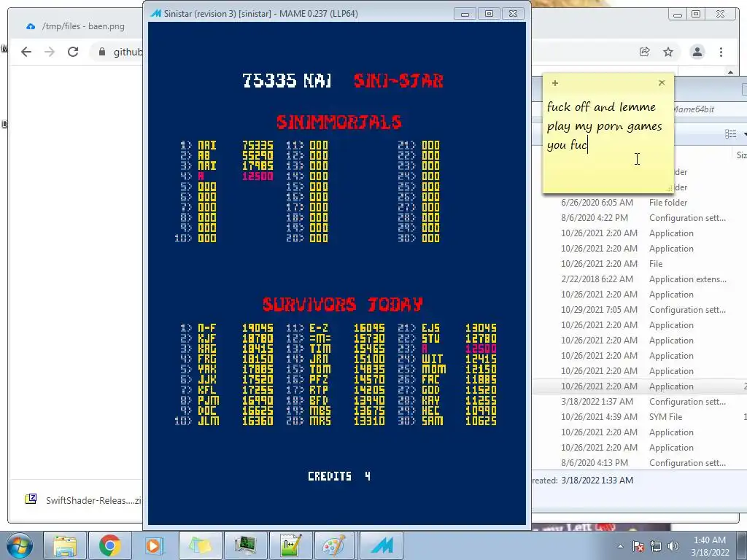Select the 2/22/2018 6:22 AM Application extension row
747x560 pixels.
(639, 279)
